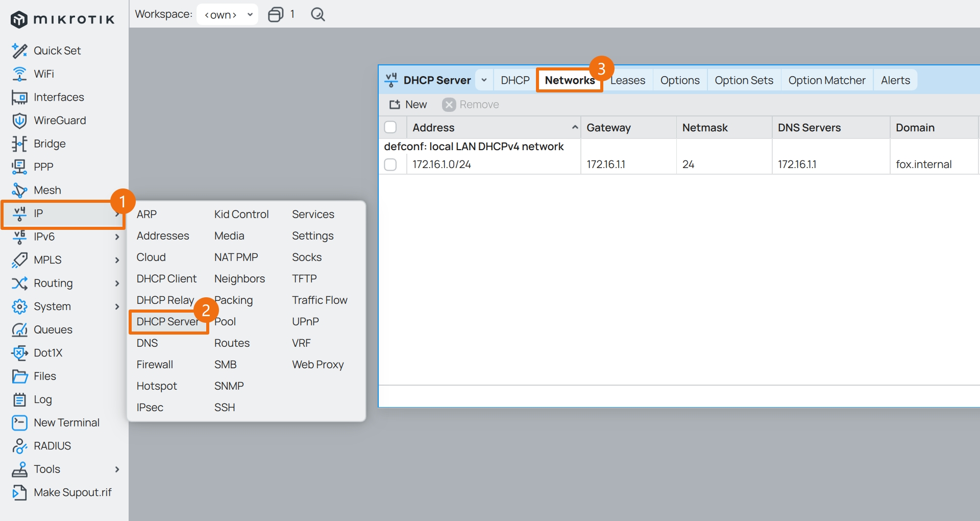
Task: Open the workspace search magnifier
Action: [x=318, y=14]
